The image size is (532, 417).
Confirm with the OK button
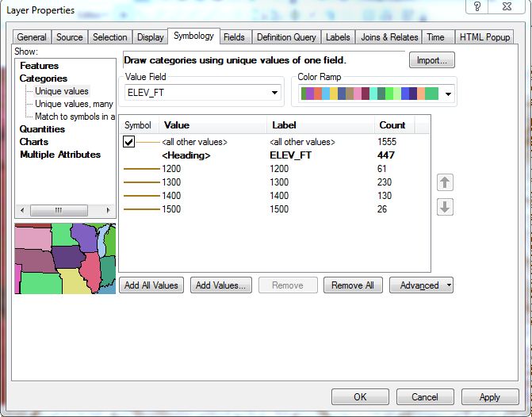click(360, 397)
